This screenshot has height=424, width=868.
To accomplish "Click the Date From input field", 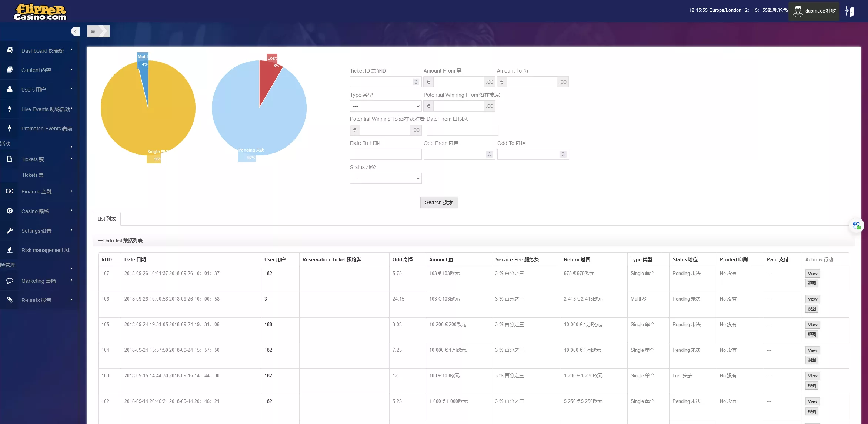I will [x=462, y=130].
